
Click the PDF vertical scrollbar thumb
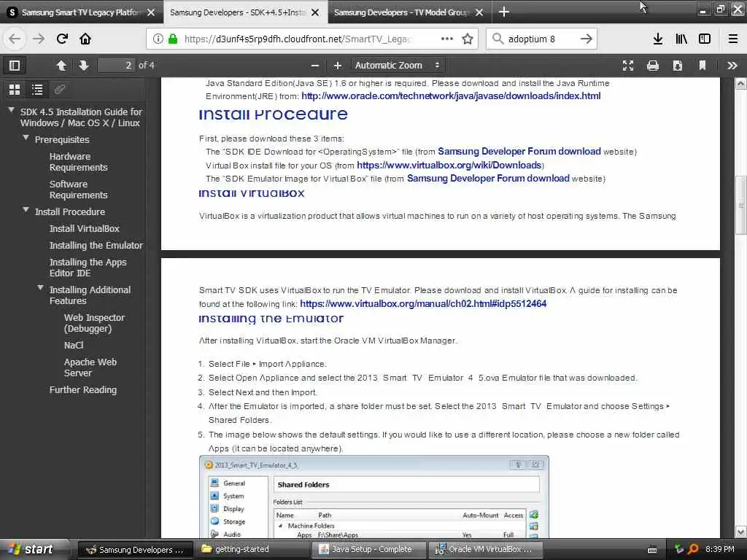click(741, 205)
